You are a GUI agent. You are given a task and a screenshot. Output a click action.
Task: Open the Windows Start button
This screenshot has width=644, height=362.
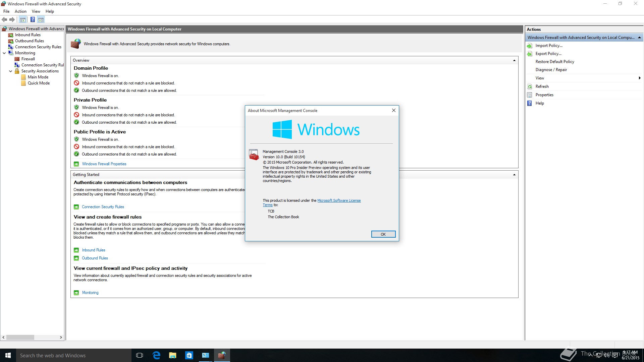click(x=8, y=355)
